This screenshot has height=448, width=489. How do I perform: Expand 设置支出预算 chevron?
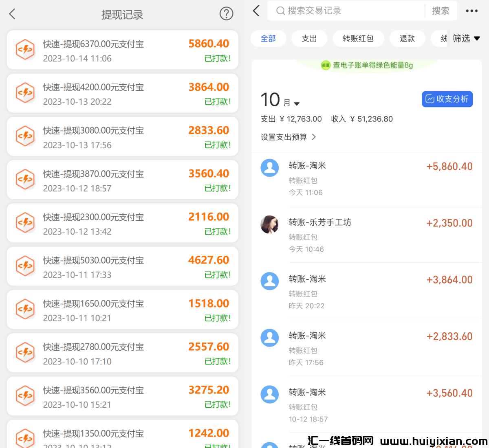(314, 137)
